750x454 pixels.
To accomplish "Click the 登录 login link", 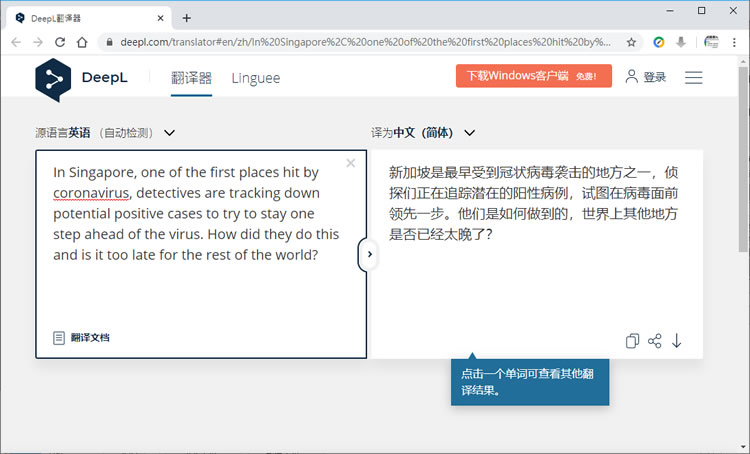I will [645, 77].
